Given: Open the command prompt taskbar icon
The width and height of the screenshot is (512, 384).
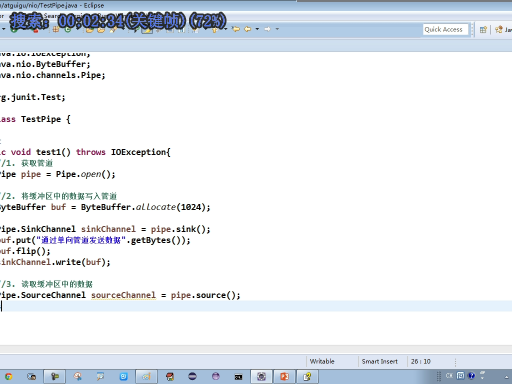Looking at the screenshot, I should click(x=238, y=377).
